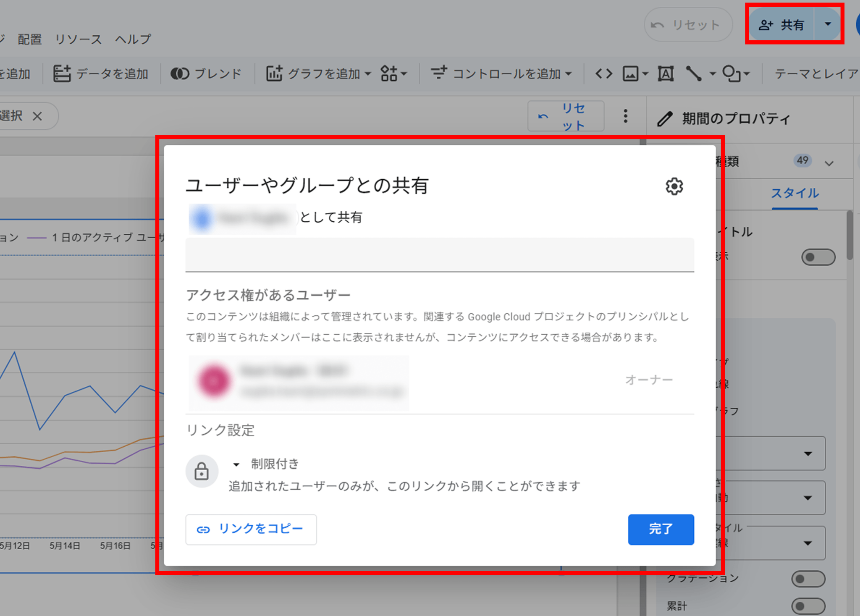
Task: Open community visualizations icon
Action: (389, 74)
